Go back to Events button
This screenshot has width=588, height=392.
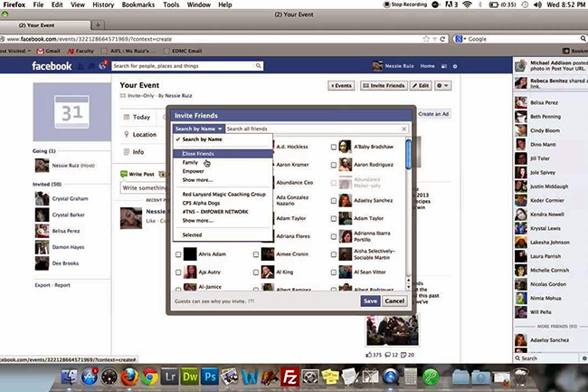(341, 85)
